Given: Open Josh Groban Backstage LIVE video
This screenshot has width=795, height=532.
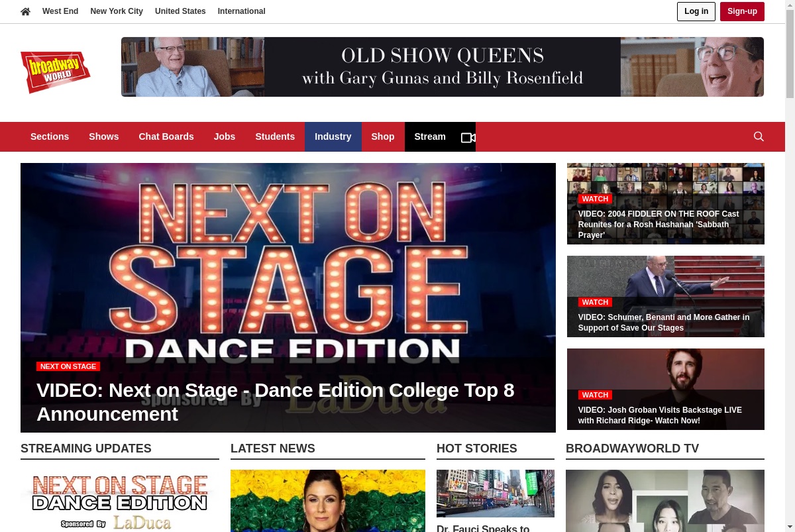Looking at the screenshot, I should pos(660,415).
